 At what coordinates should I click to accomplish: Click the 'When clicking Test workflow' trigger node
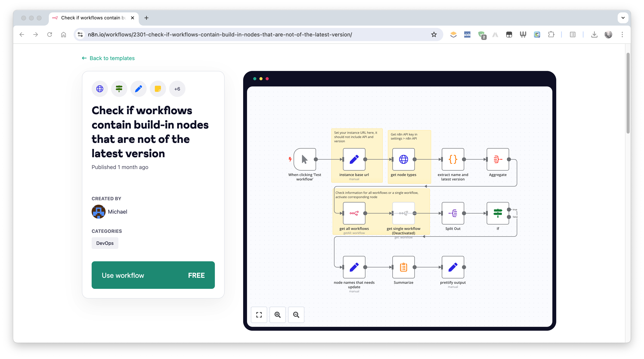tap(305, 159)
